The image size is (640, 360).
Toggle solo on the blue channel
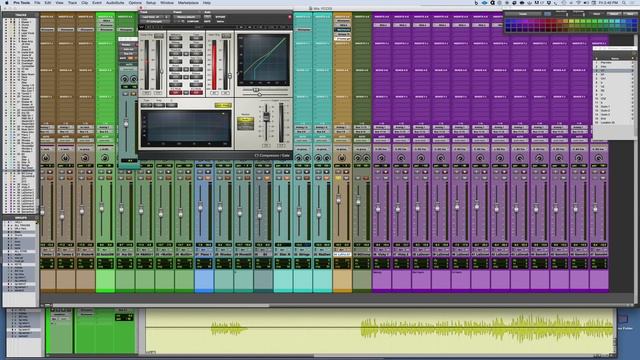coord(200,178)
